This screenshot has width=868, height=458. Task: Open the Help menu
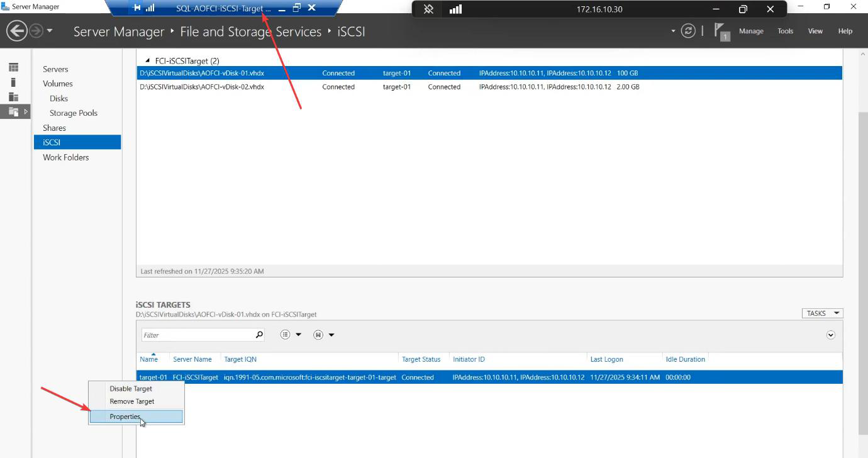point(845,31)
